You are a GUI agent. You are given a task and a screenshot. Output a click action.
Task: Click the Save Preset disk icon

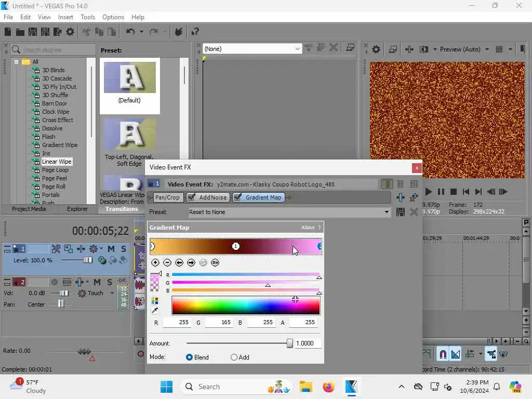click(x=401, y=212)
